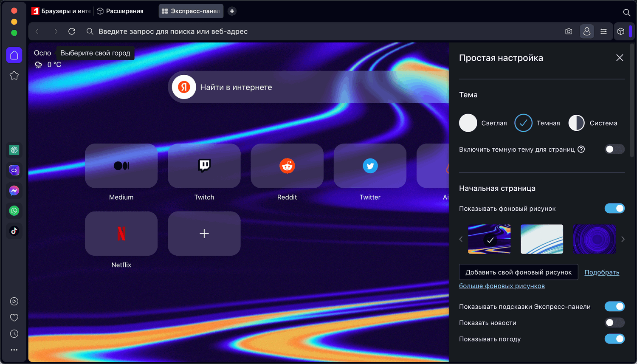Open the heart pinboards icon in sidebar

pos(14,318)
